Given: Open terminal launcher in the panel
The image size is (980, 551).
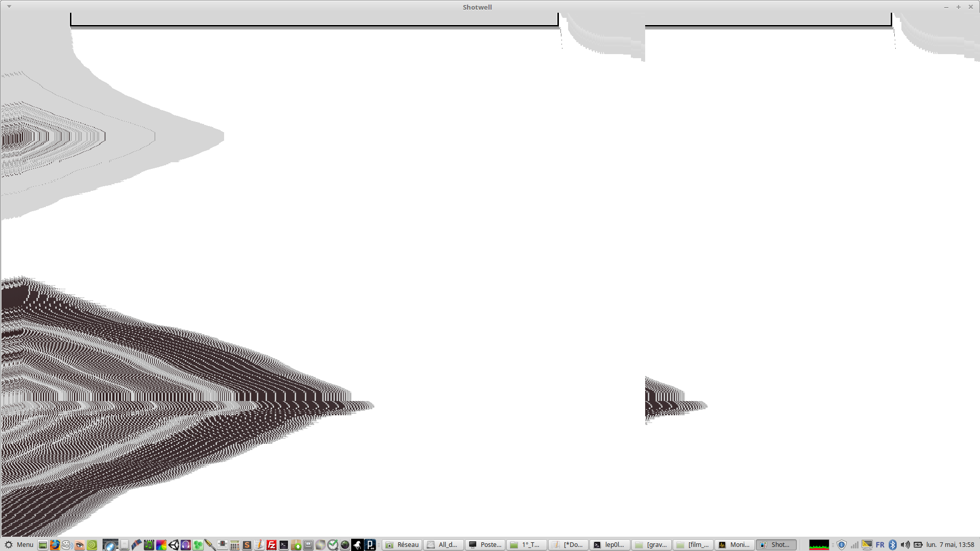Looking at the screenshot, I should pos(284,545).
